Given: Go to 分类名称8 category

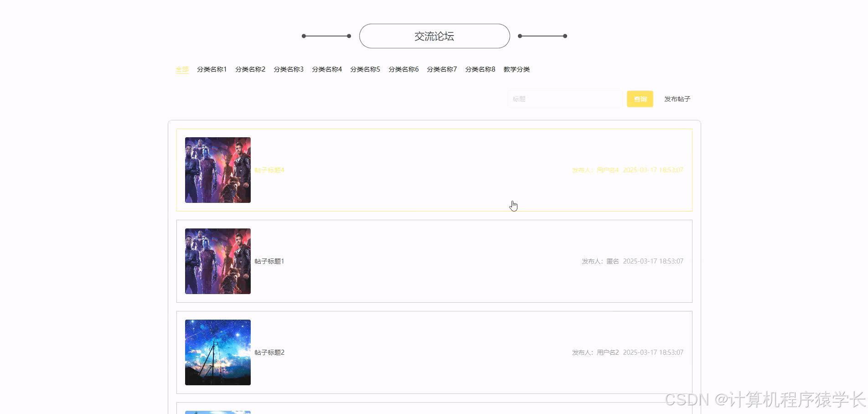Looking at the screenshot, I should tap(480, 69).
